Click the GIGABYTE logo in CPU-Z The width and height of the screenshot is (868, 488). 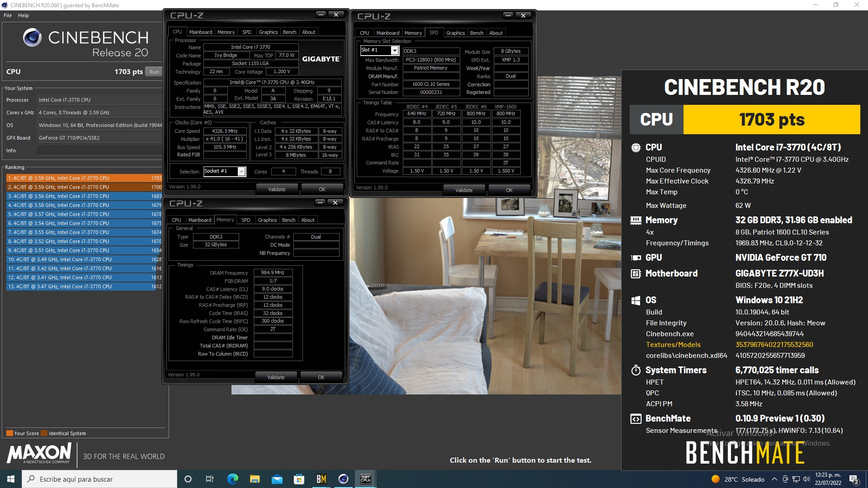pyautogui.click(x=321, y=59)
